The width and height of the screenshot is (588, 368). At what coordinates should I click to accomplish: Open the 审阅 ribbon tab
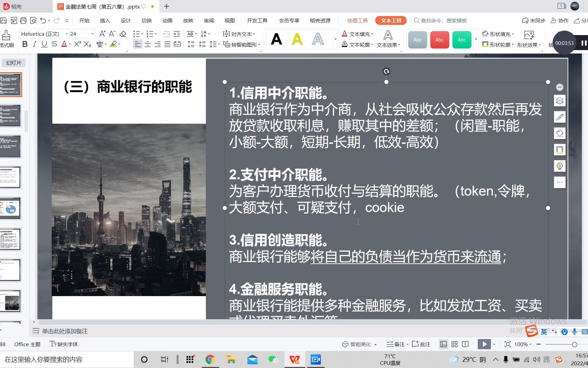[209, 20]
